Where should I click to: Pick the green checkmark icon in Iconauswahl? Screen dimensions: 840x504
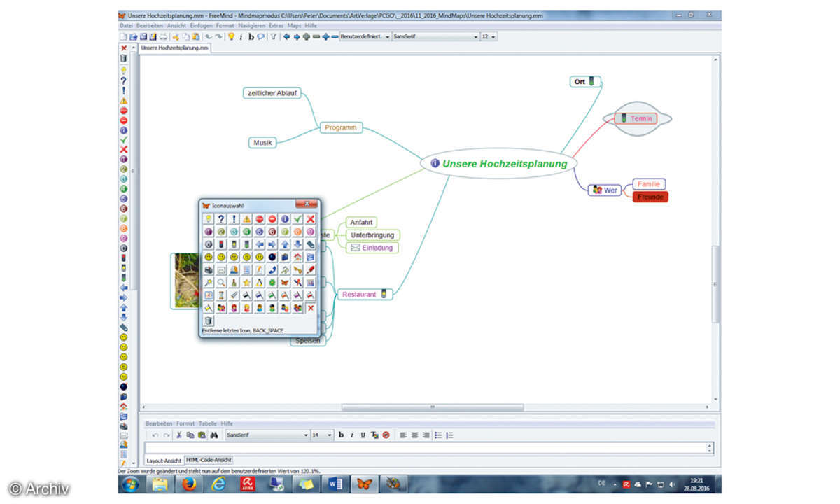pos(297,218)
